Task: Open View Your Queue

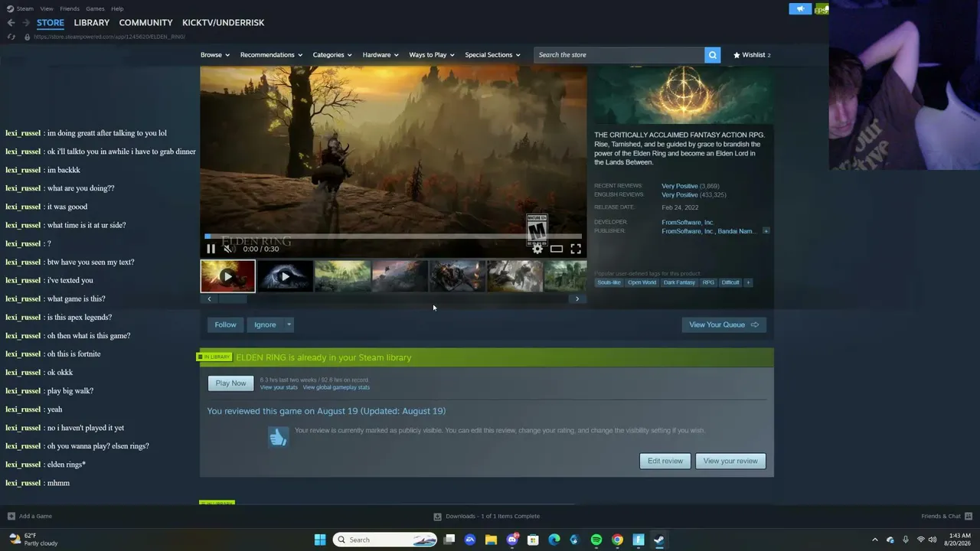Action: (x=724, y=324)
